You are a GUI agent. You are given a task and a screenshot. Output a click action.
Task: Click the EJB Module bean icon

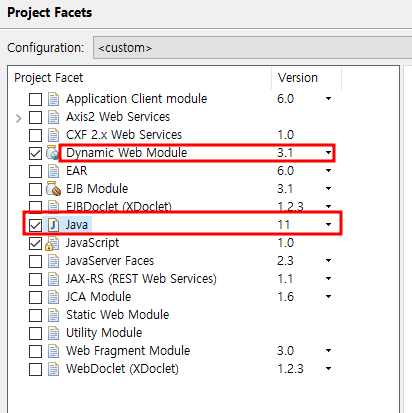[53, 189]
